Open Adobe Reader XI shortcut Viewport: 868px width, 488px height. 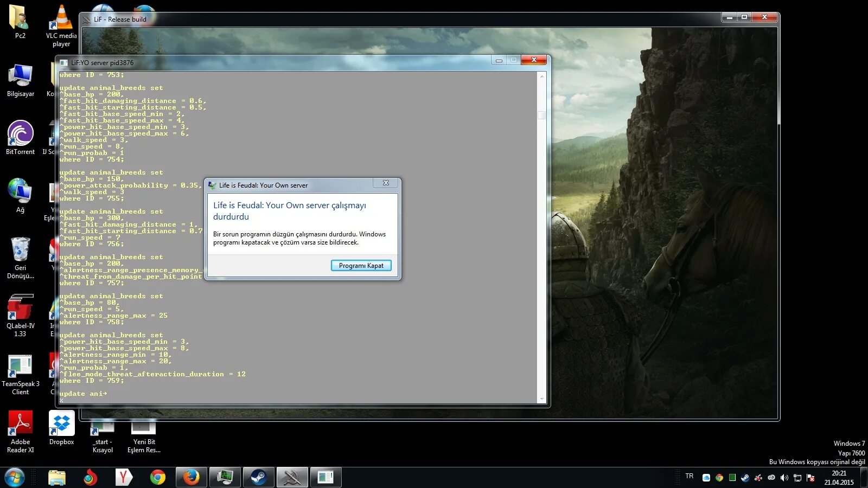[21, 432]
